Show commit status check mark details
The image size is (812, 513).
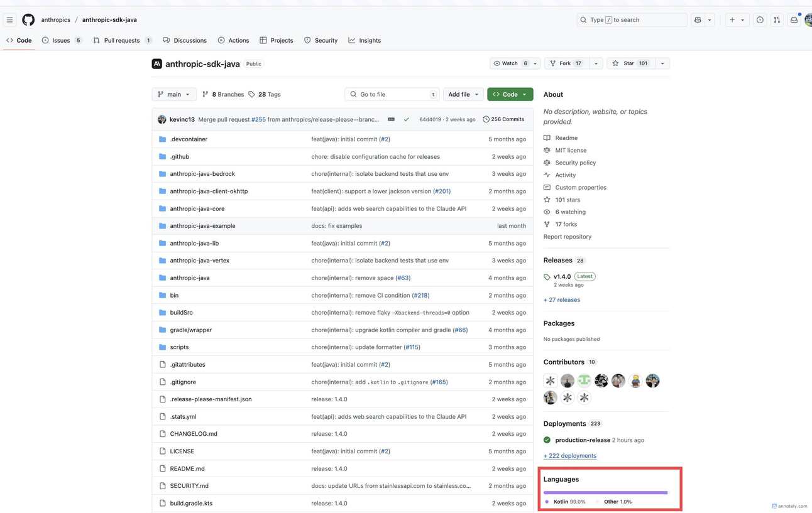pos(406,119)
